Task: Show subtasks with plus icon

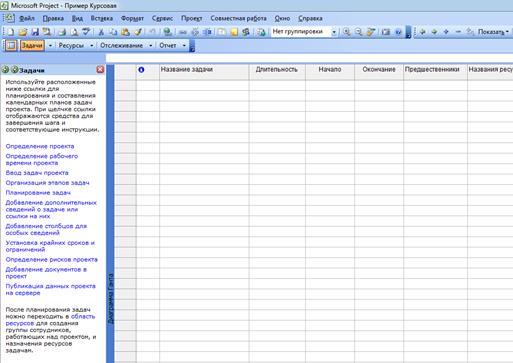Action: [446, 32]
